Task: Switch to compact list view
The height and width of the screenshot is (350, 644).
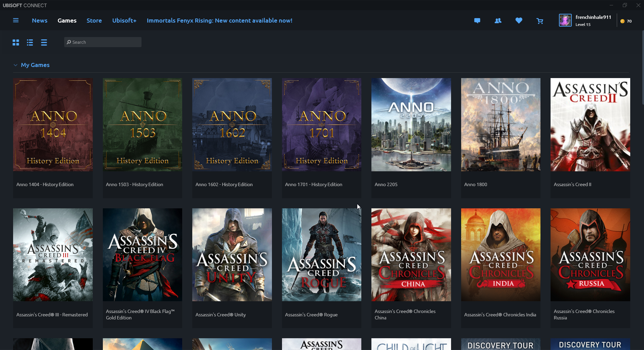Action: (x=44, y=42)
